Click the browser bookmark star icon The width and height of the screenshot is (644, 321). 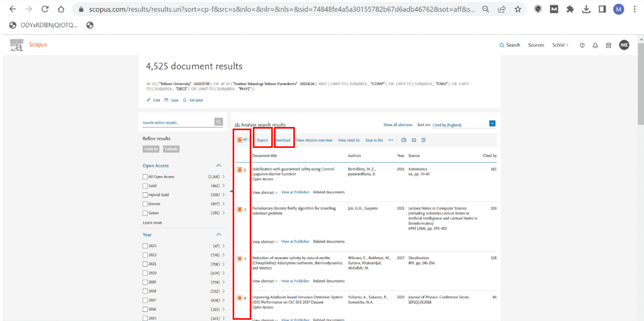click(x=518, y=9)
